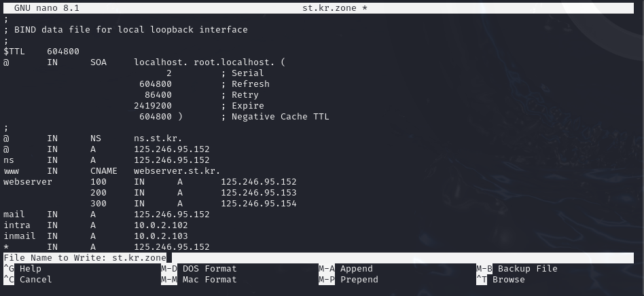644x296 pixels.
Task: Click the 125.246.95.154 address
Action: (259, 204)
